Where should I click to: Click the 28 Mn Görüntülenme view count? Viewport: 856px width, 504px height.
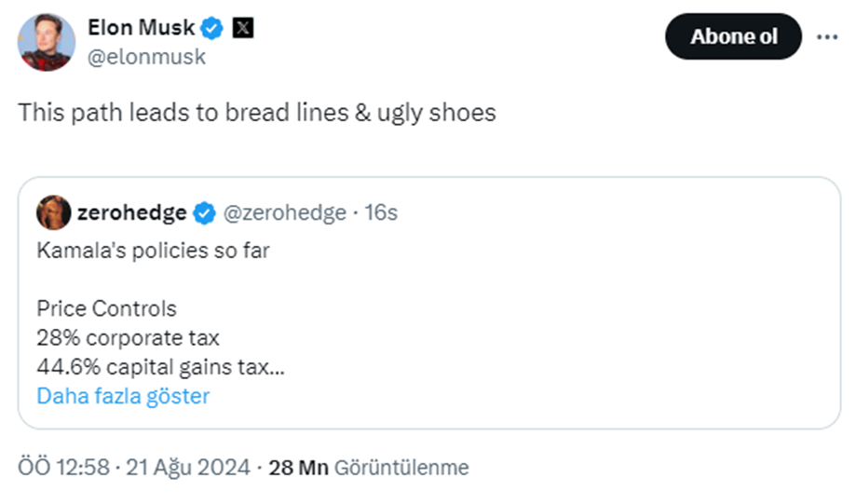click(x=369, y=467)
